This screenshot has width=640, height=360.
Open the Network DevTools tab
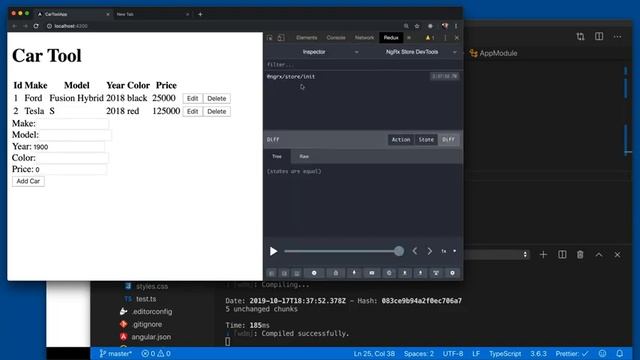(x=364, y=38)
